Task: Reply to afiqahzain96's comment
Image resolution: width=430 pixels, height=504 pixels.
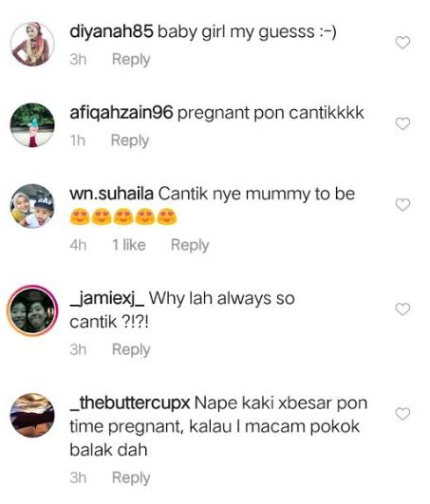Action: (130, 140)
